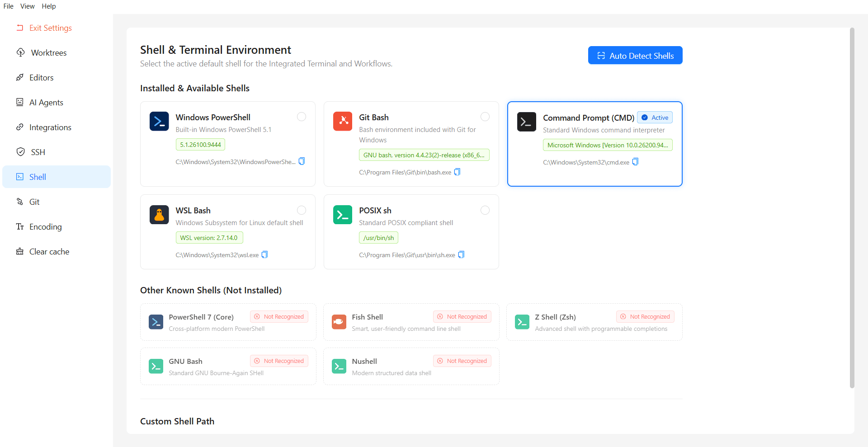Click the Windows PowerShell shell icon
This screenshot has width=868, height=447.
(159, 121)
